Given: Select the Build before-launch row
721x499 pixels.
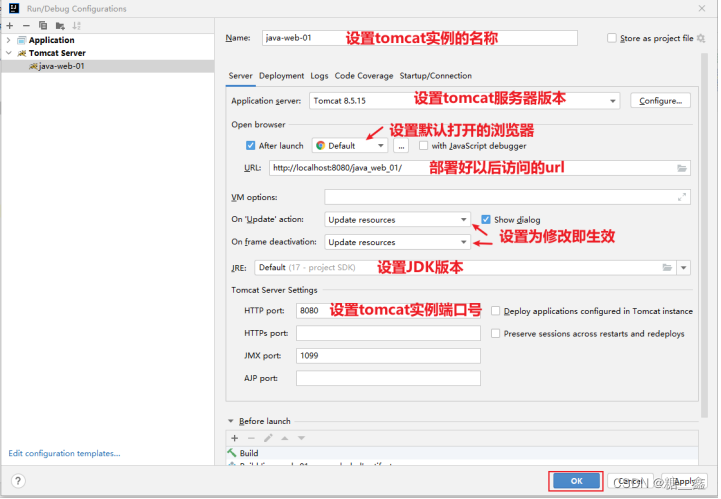Looking at the screenshot, I should [462, 453].
